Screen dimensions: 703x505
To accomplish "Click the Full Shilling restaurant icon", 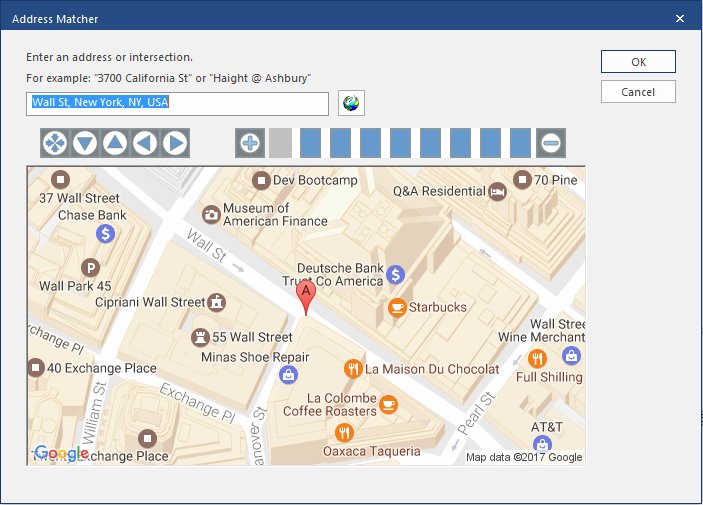I will (537, 359).
